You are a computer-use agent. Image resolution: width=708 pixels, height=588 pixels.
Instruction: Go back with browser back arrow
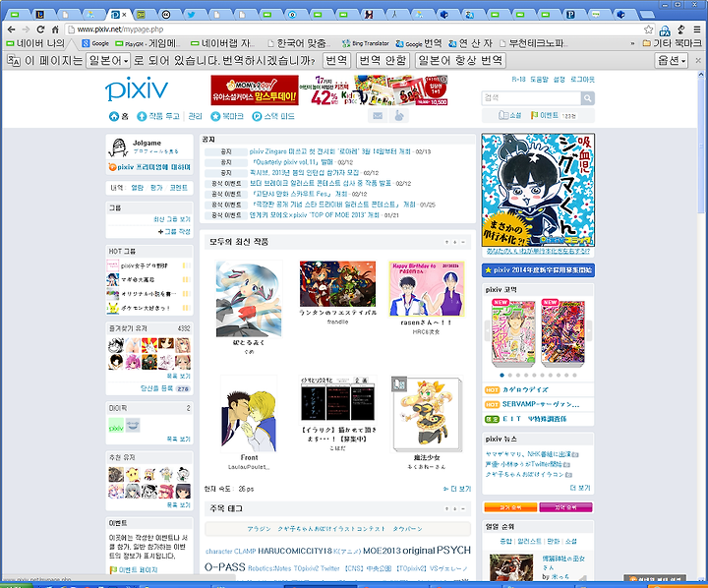(x=11, y=29)
